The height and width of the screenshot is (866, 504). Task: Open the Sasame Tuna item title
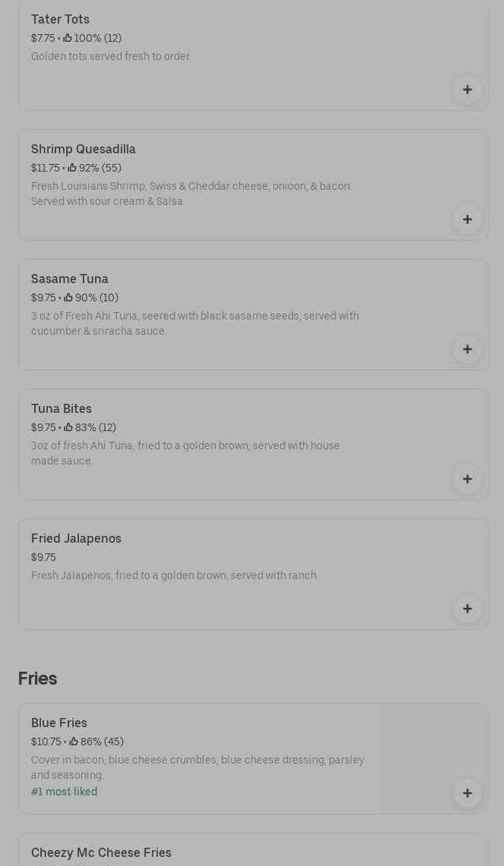(70, 279)
